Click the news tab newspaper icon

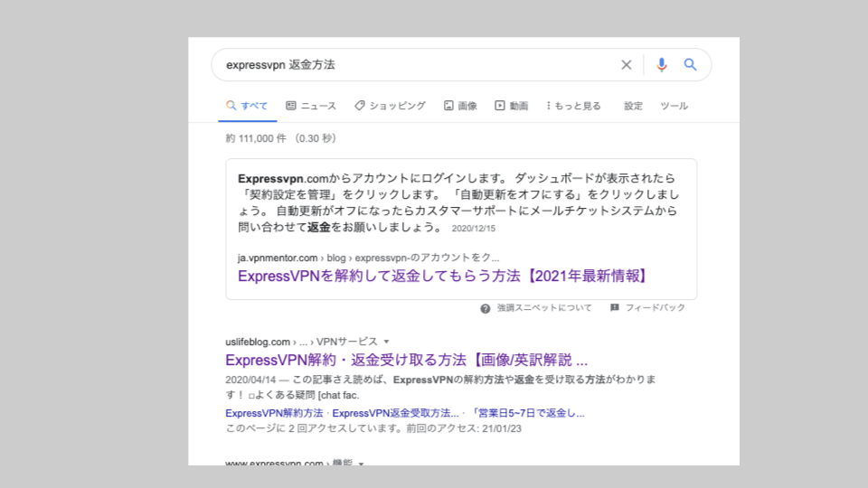(x=290, y=105)
